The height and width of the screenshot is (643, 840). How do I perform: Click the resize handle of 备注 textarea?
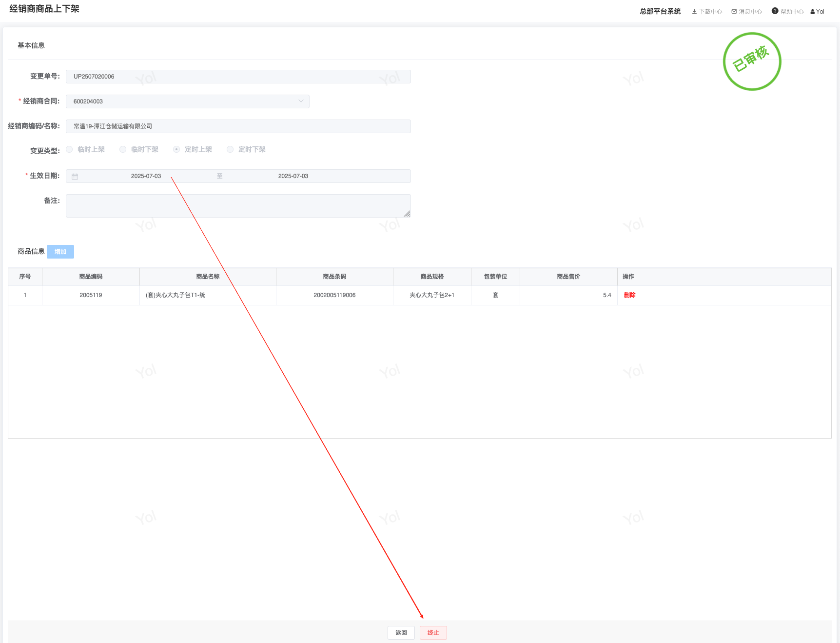coord(407,214)
